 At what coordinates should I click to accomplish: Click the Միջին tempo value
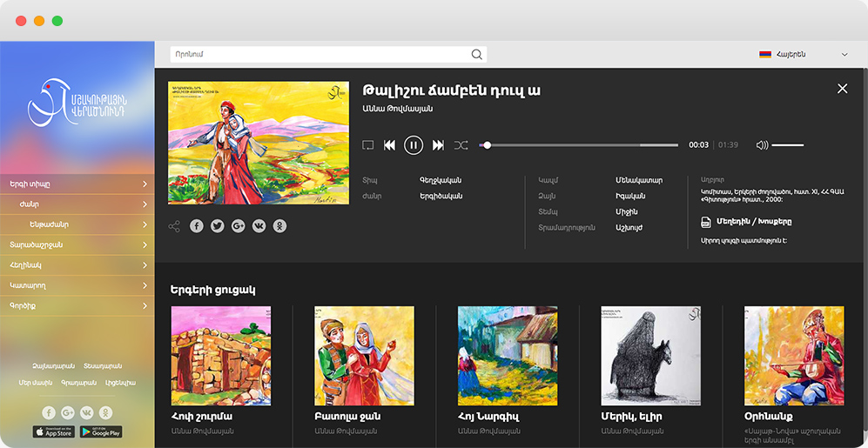[x=626, y=212]
